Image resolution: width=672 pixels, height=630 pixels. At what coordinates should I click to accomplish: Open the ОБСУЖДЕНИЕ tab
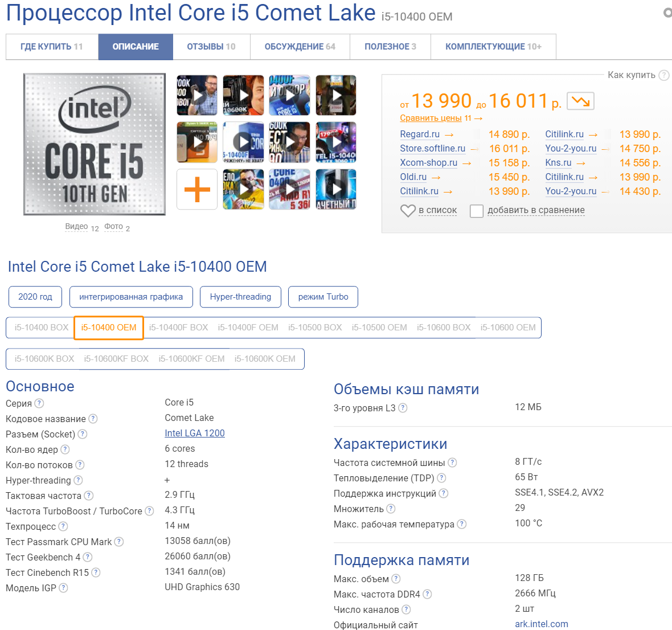pyautogui.click(x=300, y=47)
